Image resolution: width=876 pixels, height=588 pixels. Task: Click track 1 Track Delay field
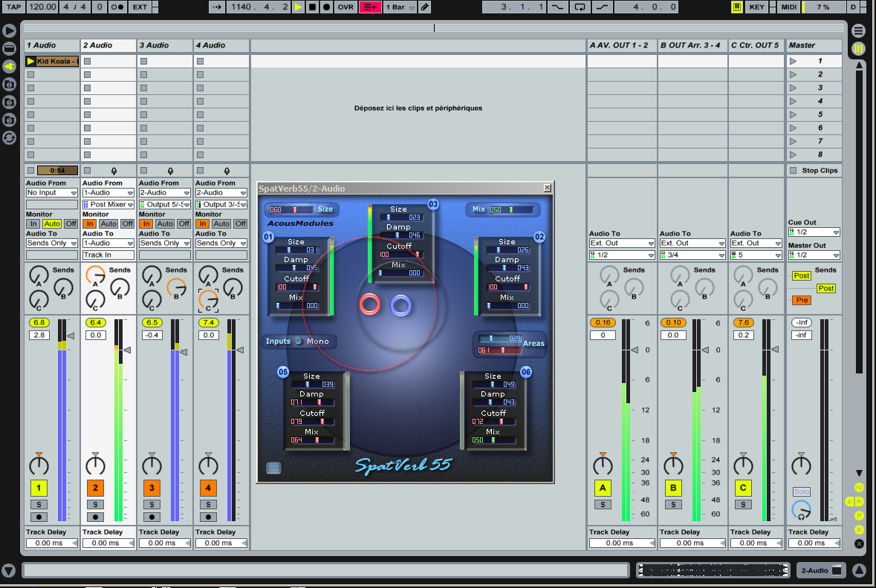point(52,543)
